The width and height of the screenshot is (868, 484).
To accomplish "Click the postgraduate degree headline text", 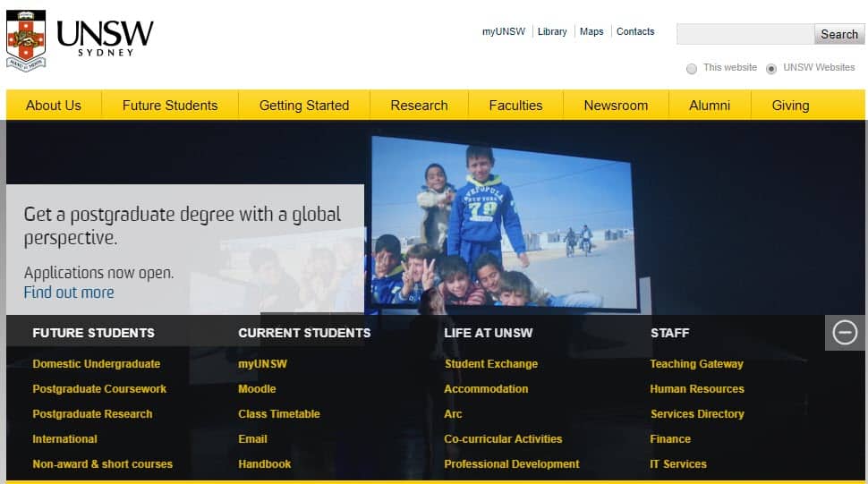I will 183,225.
